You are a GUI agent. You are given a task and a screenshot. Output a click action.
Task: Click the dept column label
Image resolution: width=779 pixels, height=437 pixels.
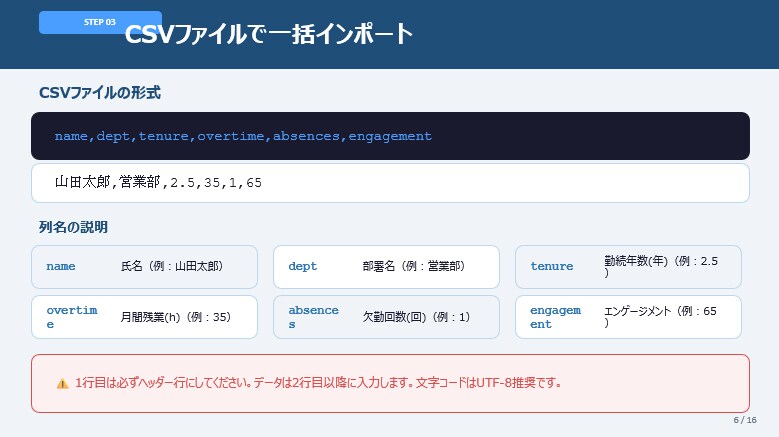pyautogui.click(x=303, y=266)
